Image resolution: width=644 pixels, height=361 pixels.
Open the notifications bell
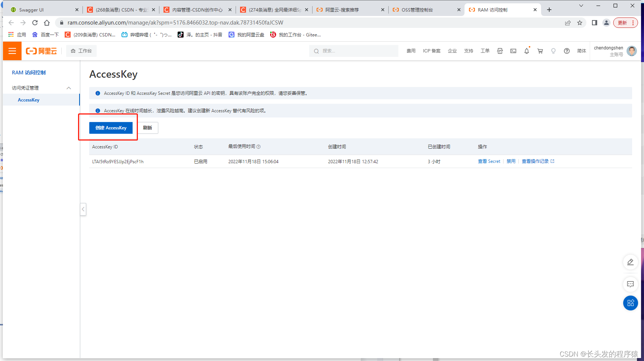tap(527, 51)
